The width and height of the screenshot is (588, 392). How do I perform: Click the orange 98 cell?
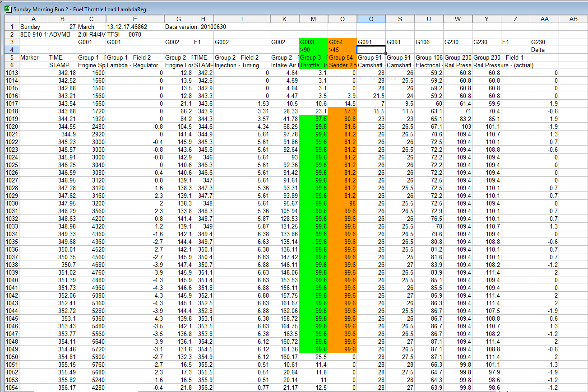[342, 203]
